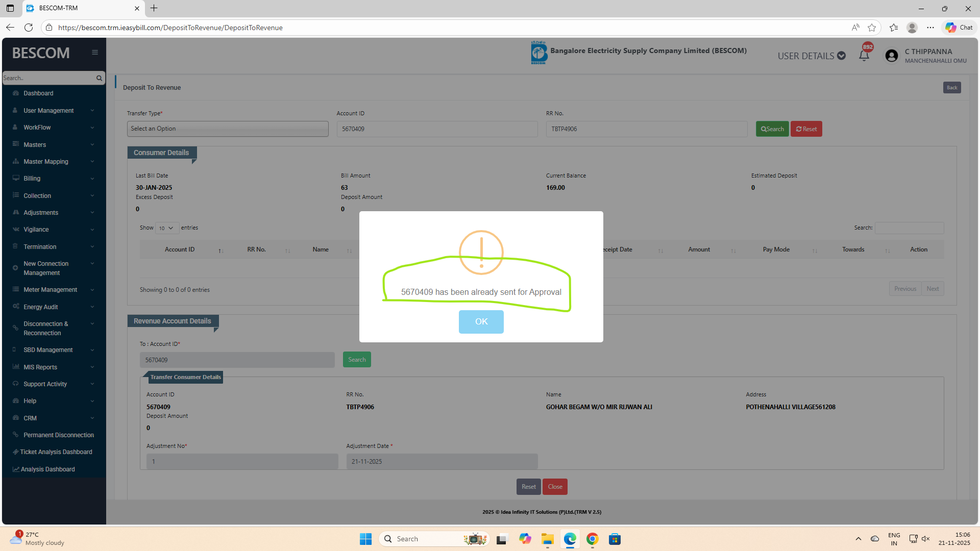Refresh the browser page
Image resolution: width=980 pixels, height=551 pixels.
(x=29, y=28)
